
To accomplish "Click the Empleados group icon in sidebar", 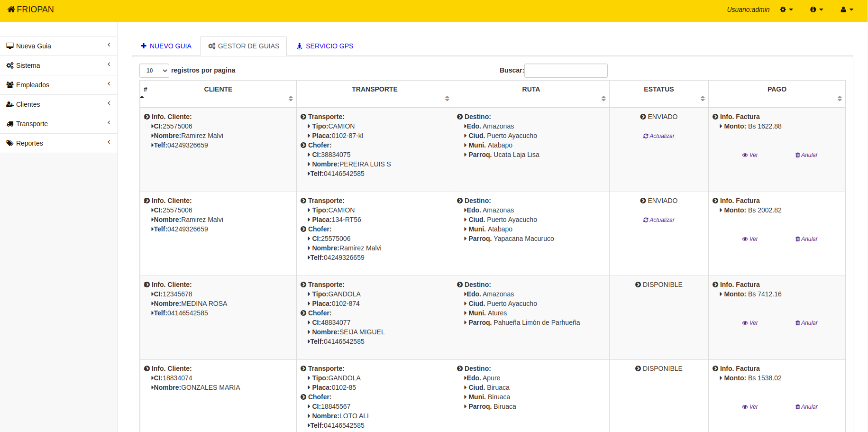I will coord(10,85).
